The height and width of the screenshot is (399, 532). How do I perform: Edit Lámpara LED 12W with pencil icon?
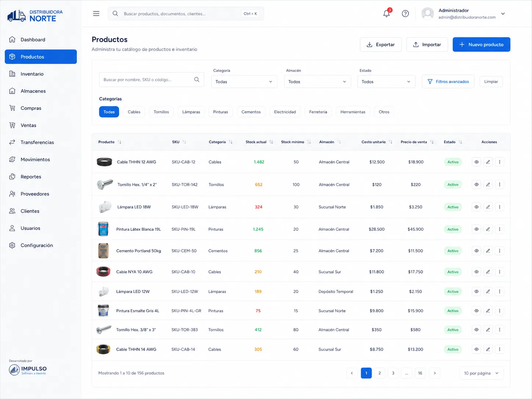[x=488, y=291]
